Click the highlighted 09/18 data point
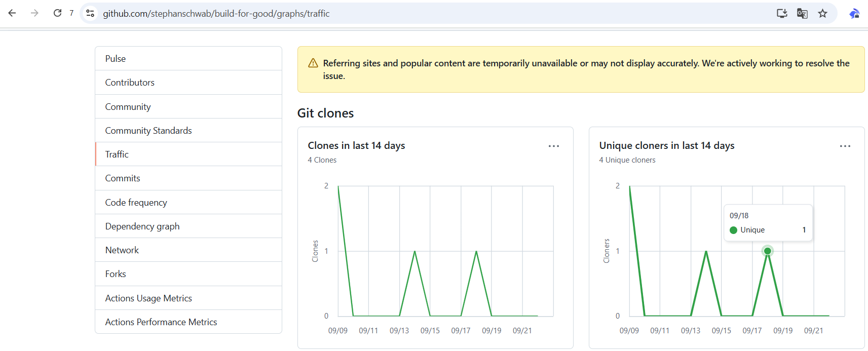 pyautogui.click(x=767, y=251)
